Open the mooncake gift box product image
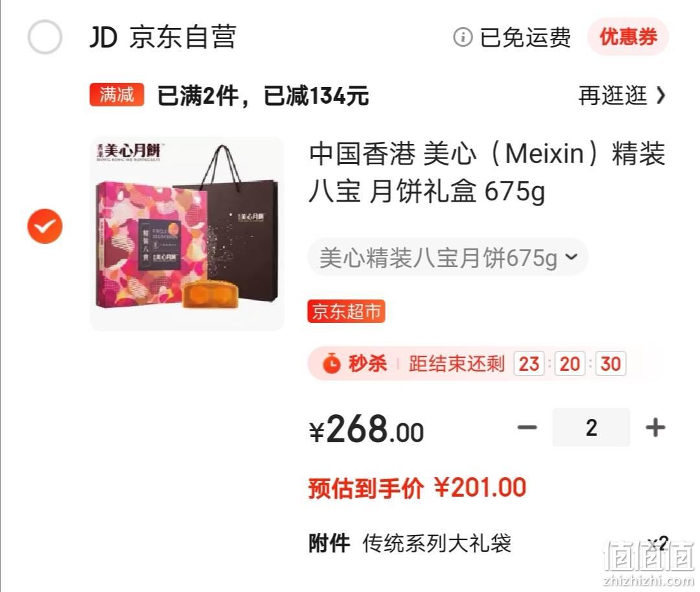This screenshot has width=700, height=592. click(x=187, y=233)
